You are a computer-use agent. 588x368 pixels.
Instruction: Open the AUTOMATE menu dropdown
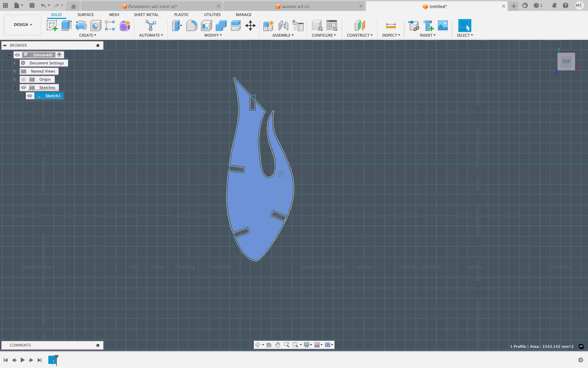151,35
